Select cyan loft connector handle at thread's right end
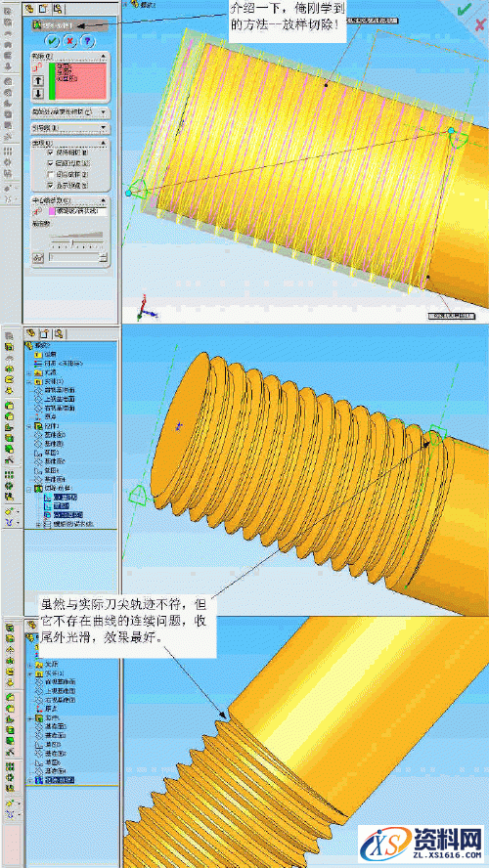Image resolution: width=489 pixels, height=868 pixels. [x=451, y=131]
